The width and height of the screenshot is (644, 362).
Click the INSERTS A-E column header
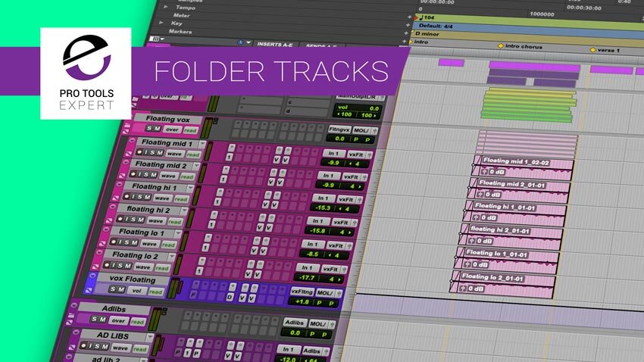pos(275,45)
